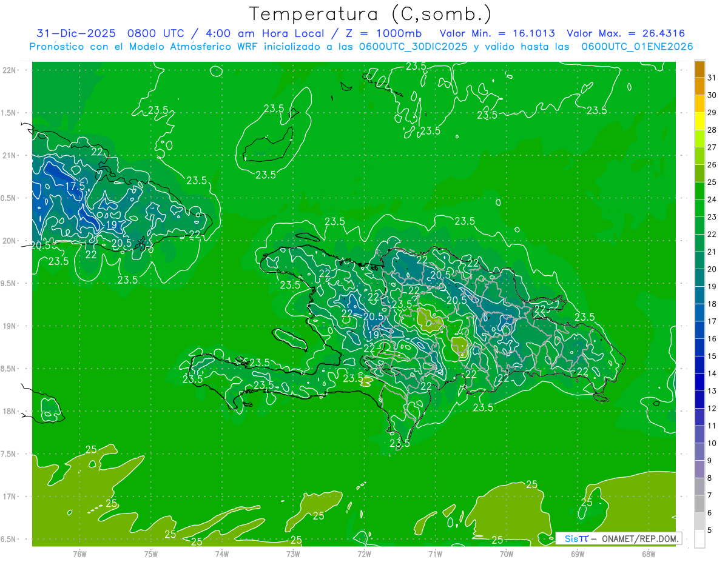The width and height of the screenshot is (728, 562).
Task: Pick the white legend band below 5
Action: point(699,539)
